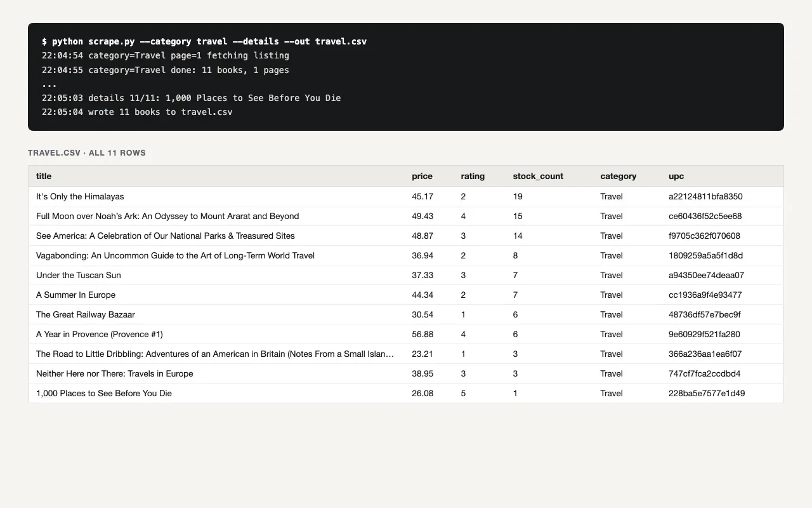Click the 'python scrape.py' command line
The width and height of the screenshot is (812, 508).
pos(204,41)
